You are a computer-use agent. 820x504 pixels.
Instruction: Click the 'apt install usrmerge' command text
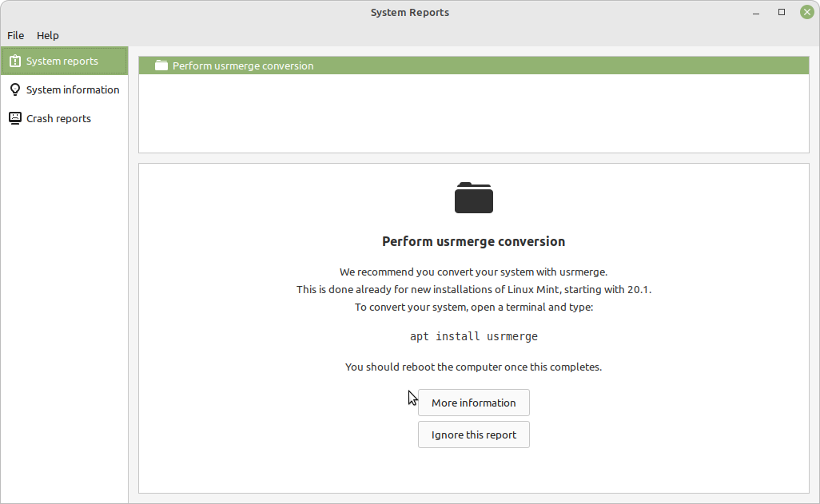(474, 336)
